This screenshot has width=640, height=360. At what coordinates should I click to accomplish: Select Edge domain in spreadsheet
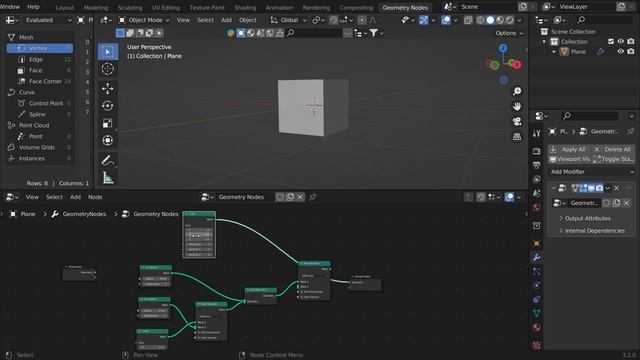[x=40, y=60]
